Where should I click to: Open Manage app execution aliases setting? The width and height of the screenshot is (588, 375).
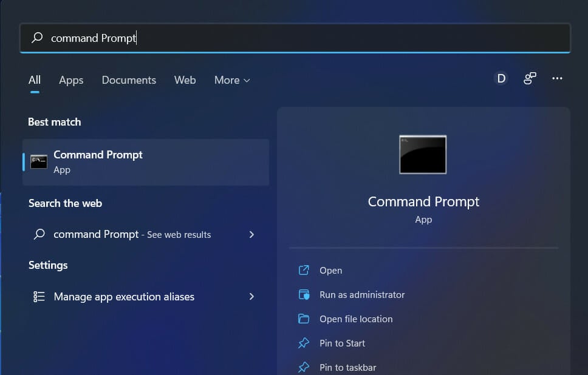[x=146, y=297]
